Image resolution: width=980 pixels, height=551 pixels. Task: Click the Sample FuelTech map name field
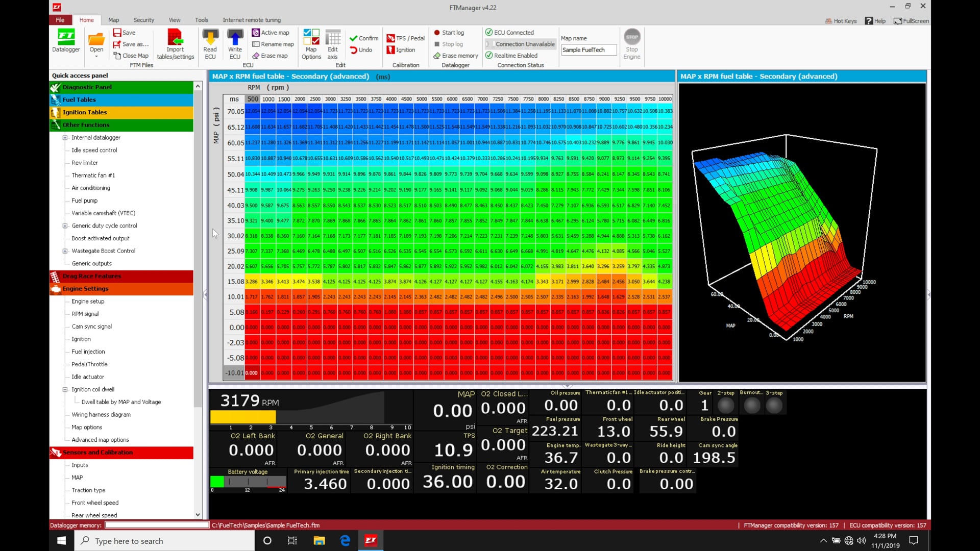588,49
